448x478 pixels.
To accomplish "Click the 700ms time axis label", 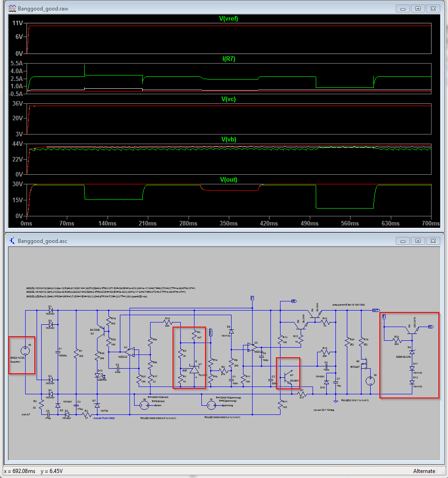I will (431, 224).
